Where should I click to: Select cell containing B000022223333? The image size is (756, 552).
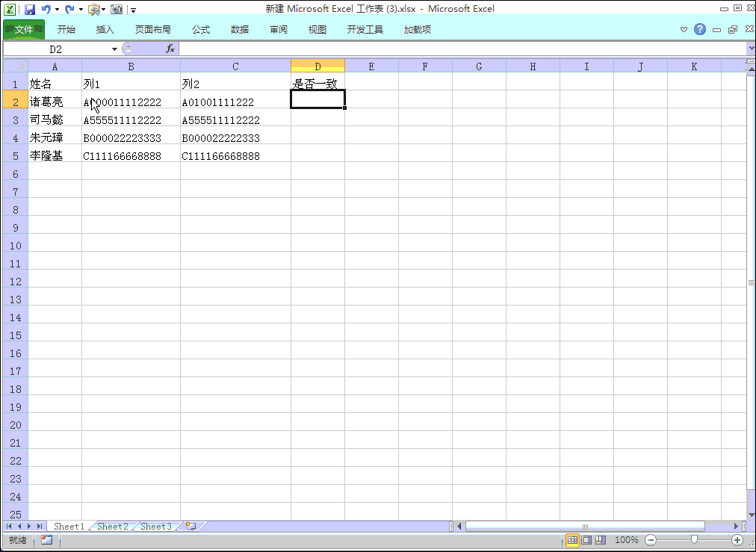tap(131, 135)
